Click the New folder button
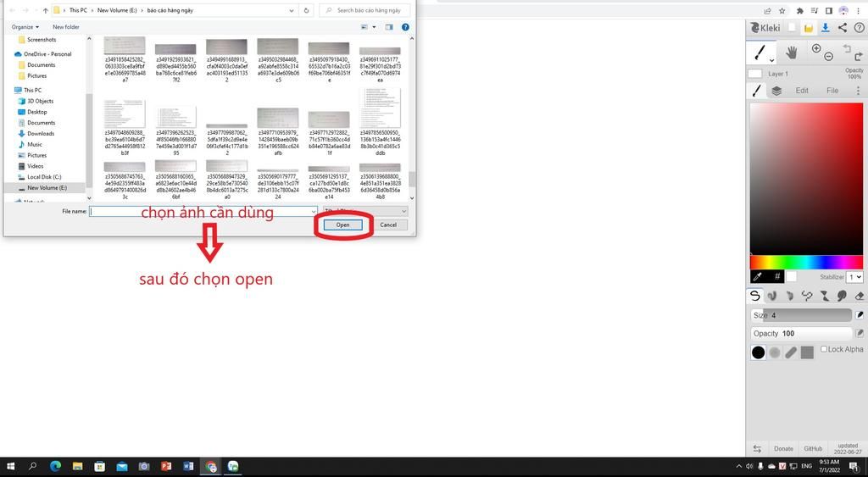 [66, 26]
